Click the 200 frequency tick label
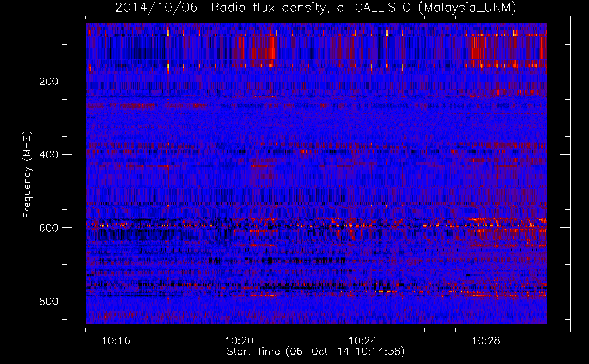The image size is (589, 364). click(x=48, y=81)
